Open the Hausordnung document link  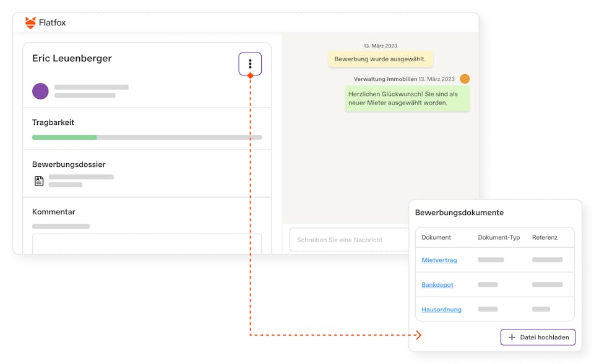(441, 310)
